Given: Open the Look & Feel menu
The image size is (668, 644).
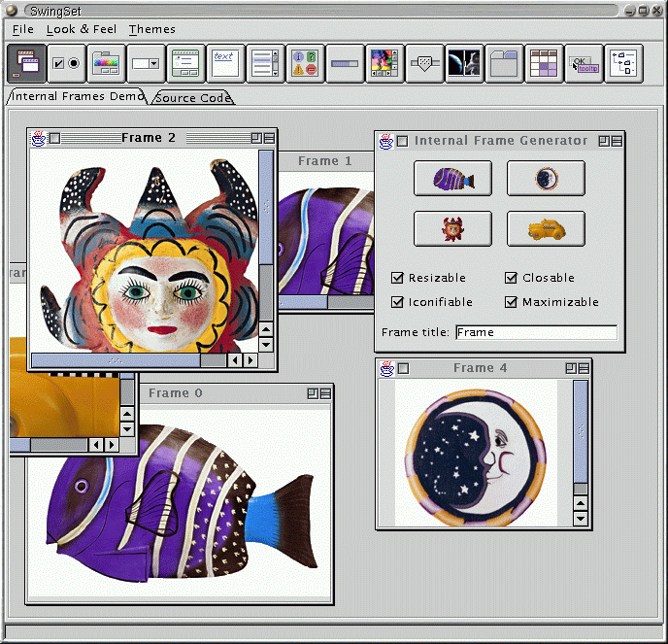Looking at the screenshot, I should click(x=81, y=29).
